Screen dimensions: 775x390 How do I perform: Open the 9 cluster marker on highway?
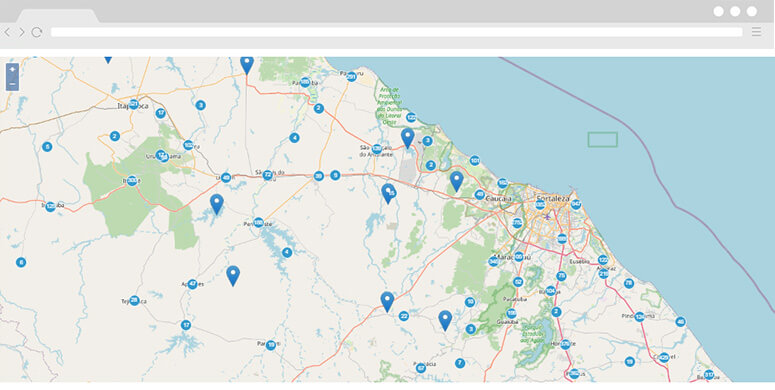pos(336,175)
